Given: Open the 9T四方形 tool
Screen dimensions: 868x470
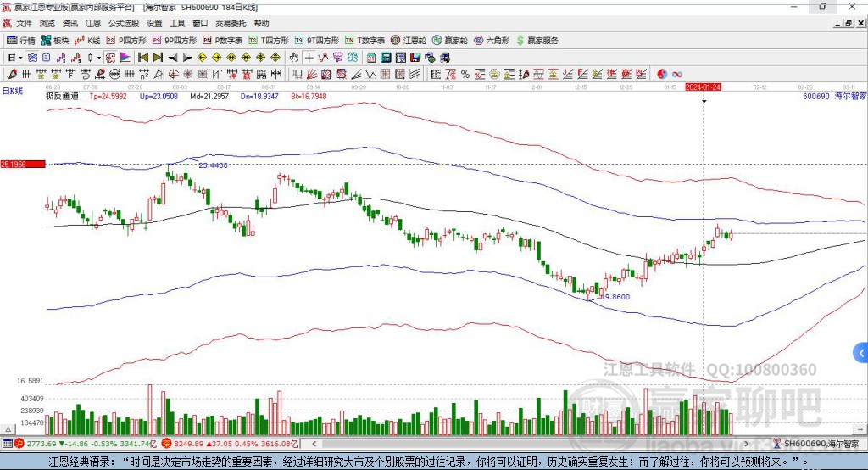Looking at the screenshot, I should pos(317,41).
